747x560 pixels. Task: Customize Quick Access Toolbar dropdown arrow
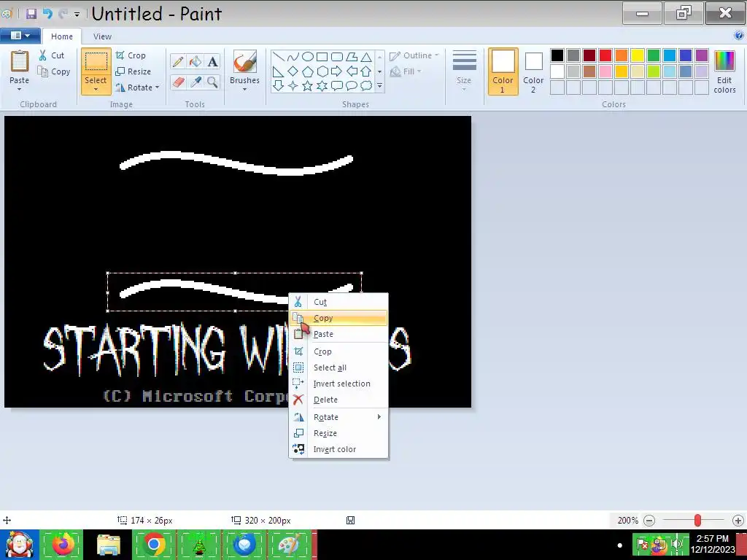coord(77,15)
